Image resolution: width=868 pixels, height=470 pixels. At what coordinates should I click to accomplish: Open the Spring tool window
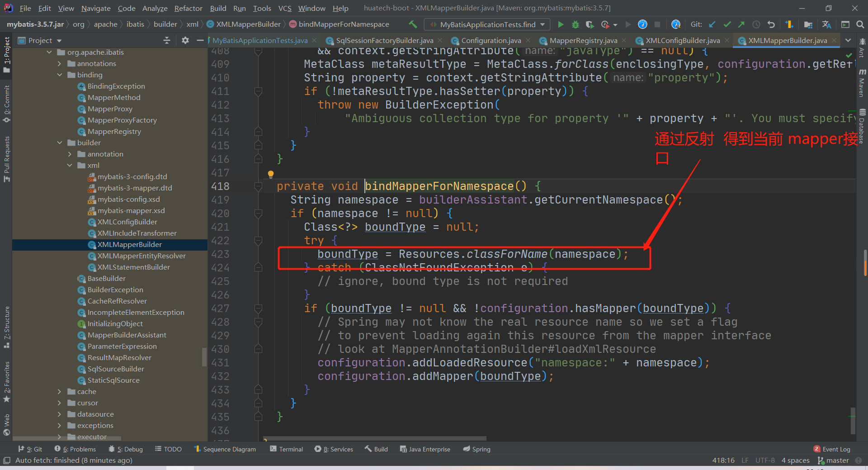click(476, 449)
